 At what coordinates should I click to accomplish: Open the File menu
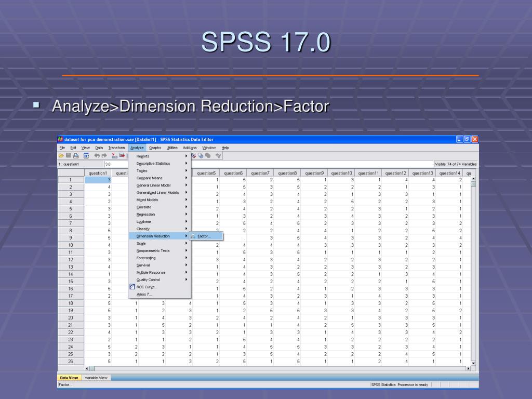pos(62,148)
